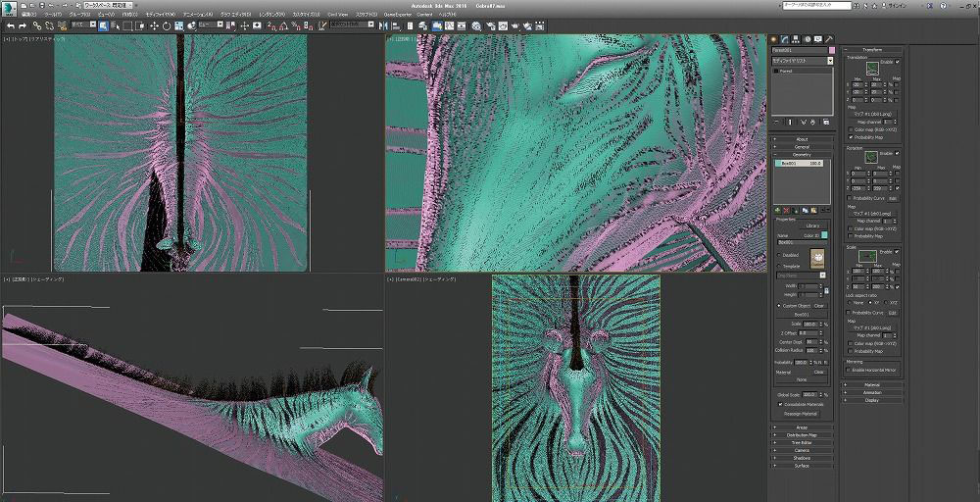980x502 pixels.
Task: Select the Select and Move tool
Action: coord(153,25)
